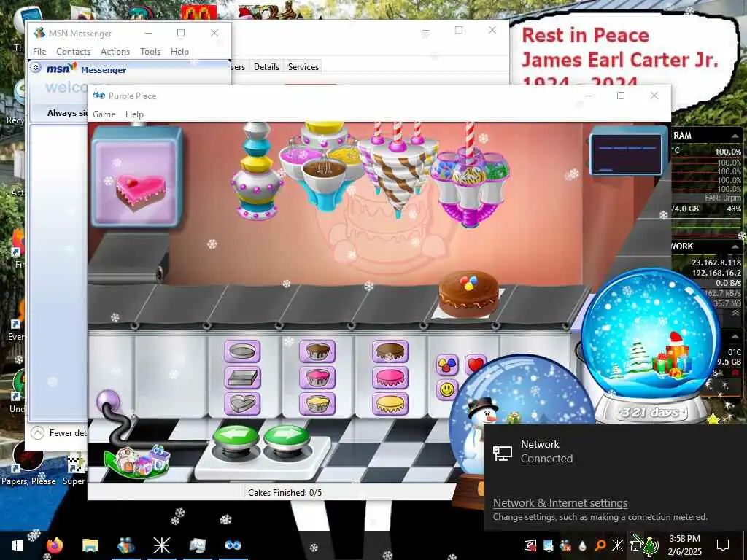
Task: Switch to the Details tab in Task Manager
Action: tap(266, 66)
